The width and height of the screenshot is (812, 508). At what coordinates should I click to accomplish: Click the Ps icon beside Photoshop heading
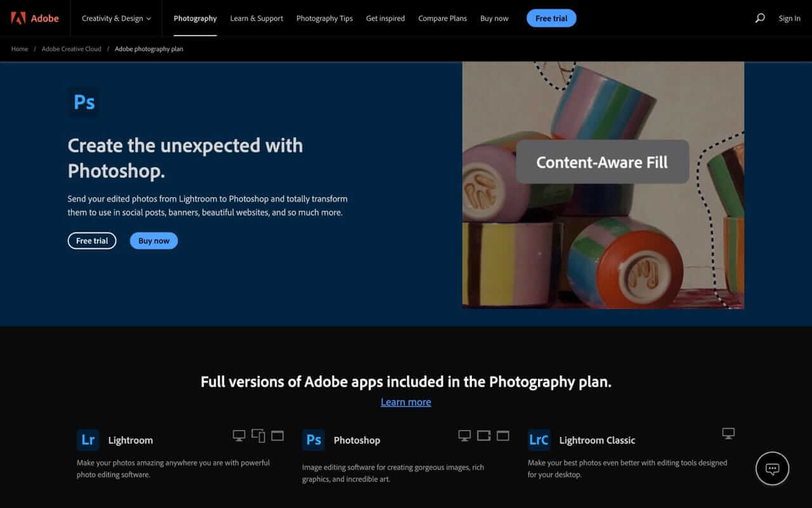point(313,439)
